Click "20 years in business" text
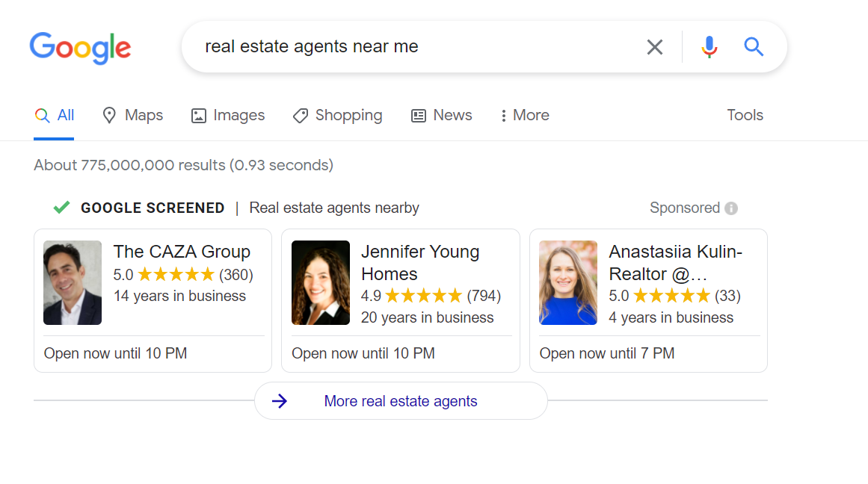 pyautogui.click(x=427, y=317)
